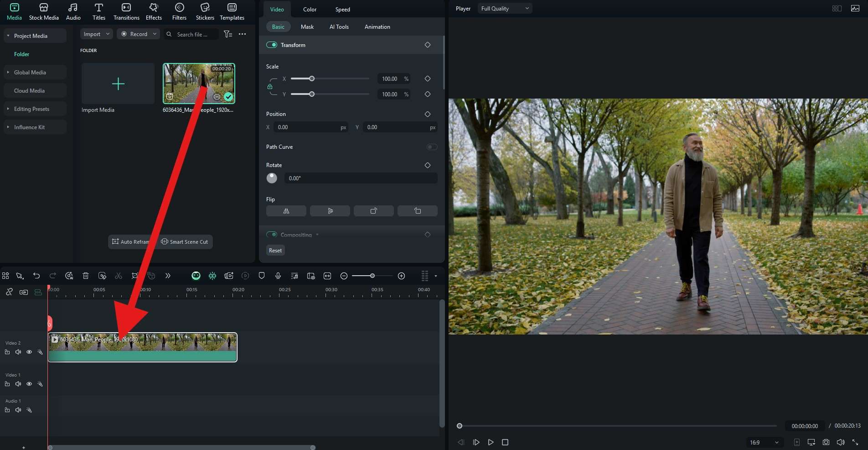
Task: Open player volume with speaker icon
Action: [841, 442]
